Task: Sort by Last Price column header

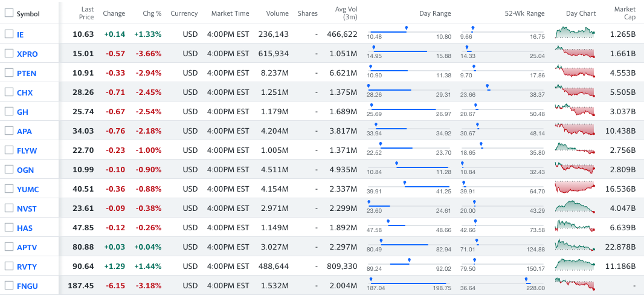Action: 87,13
